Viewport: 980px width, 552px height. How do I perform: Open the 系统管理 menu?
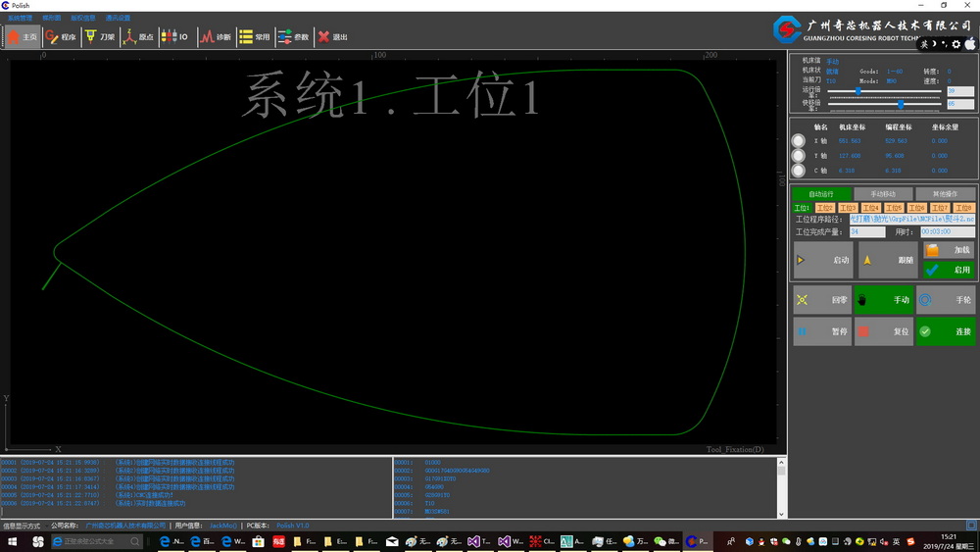pos(20,18)
